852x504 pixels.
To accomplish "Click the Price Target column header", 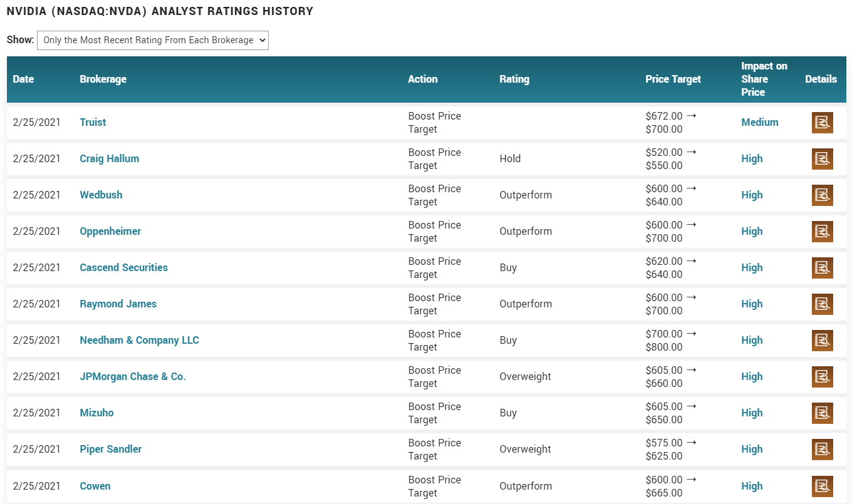I will (x=673, y=79).
